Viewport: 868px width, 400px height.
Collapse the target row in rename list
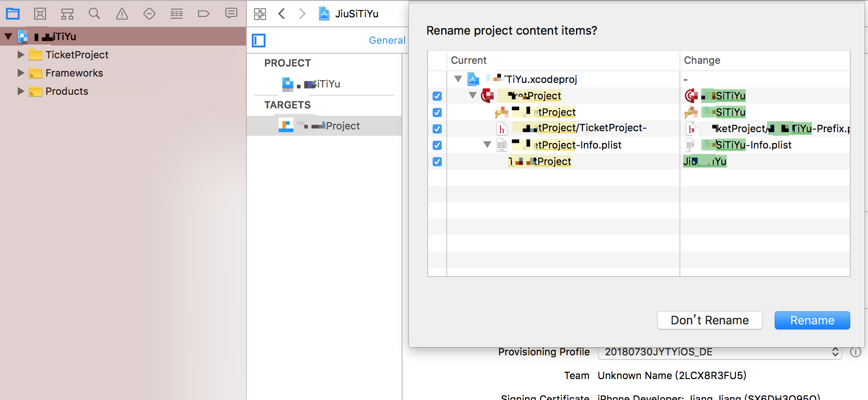(x=473, y=95)
